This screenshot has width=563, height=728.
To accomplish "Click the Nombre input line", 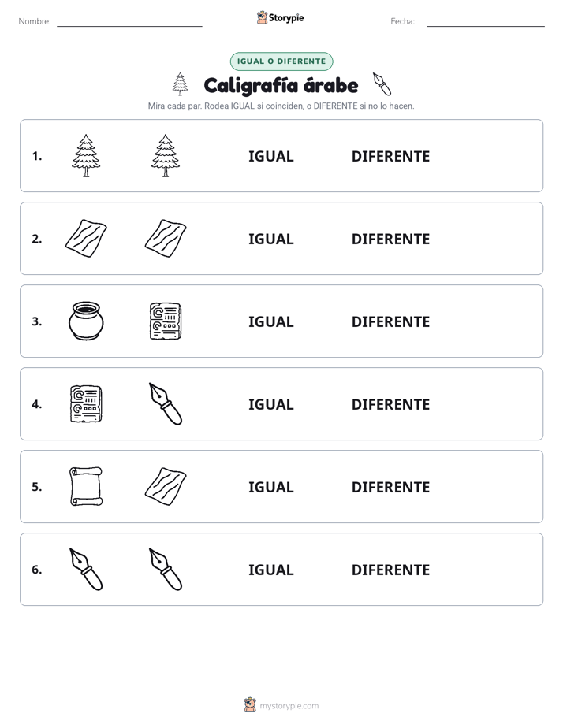I will point(129,22).
